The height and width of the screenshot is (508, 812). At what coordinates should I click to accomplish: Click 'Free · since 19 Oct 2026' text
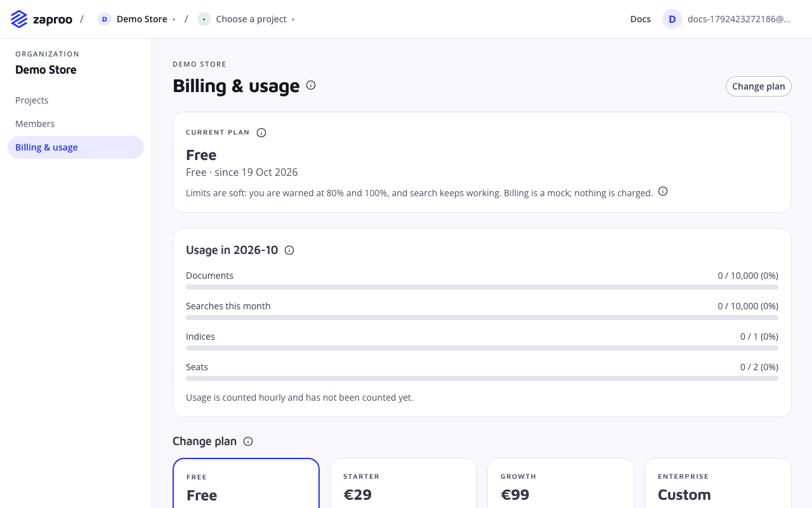(x=242, y=172)
